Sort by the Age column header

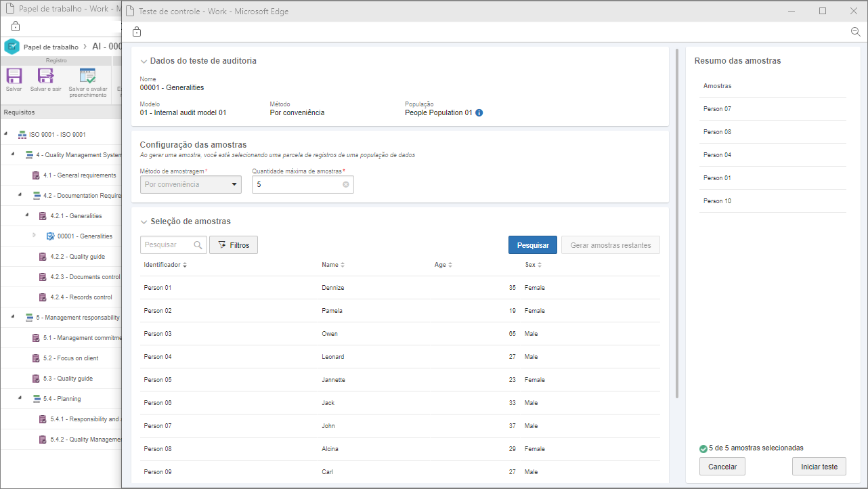(x=443, y=265)
